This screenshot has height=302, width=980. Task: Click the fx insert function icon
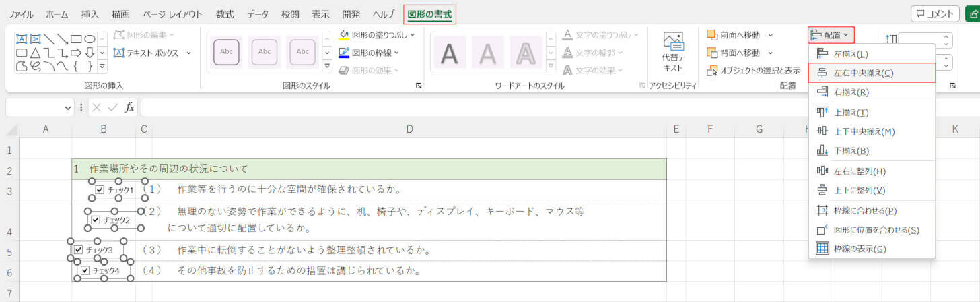click(130, 108)
